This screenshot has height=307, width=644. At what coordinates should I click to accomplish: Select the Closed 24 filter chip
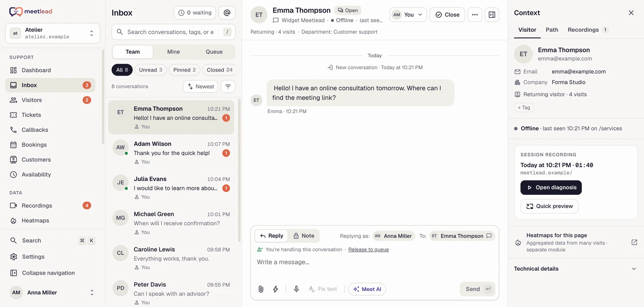click(219, 70)
